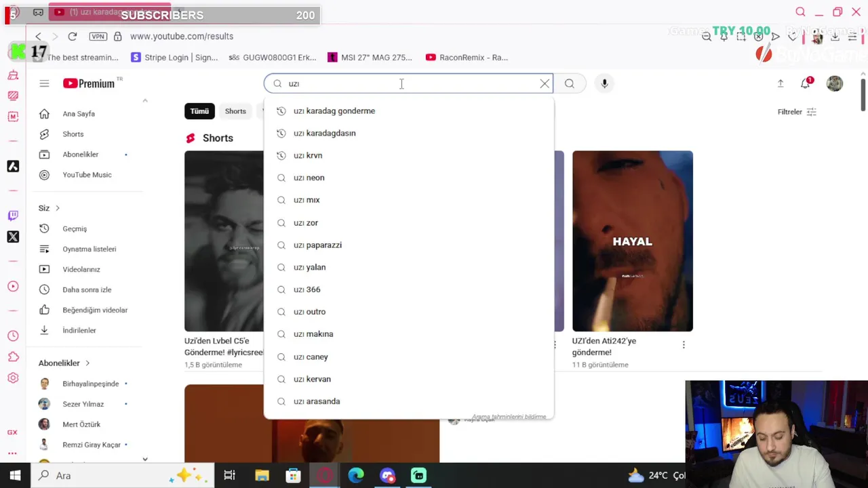Image resolution: width=868 pixels, height=488 pixels.
Task: Open Microsoft Edge from taskbar
Action: (356, 476)
